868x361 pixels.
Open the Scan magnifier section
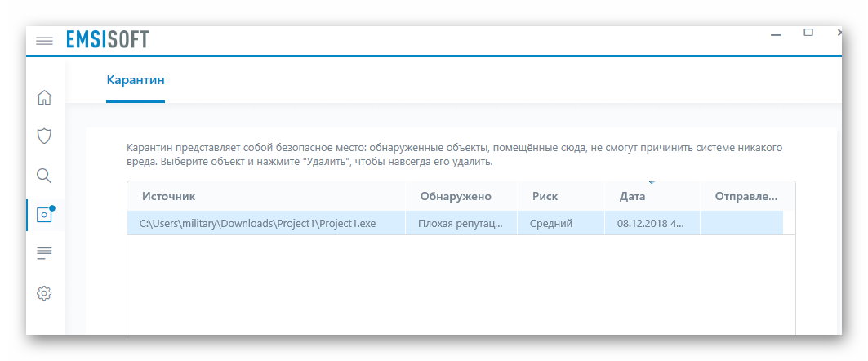[44, 176]
